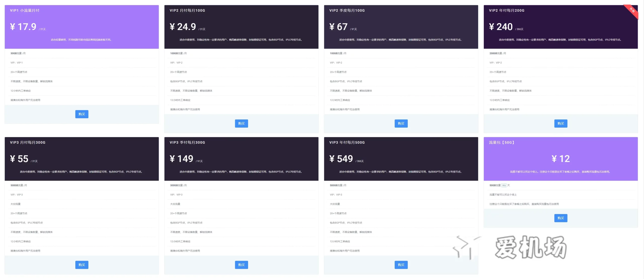
Task: Click the 流量包 description text under ¥ 12
Action: 560,172
